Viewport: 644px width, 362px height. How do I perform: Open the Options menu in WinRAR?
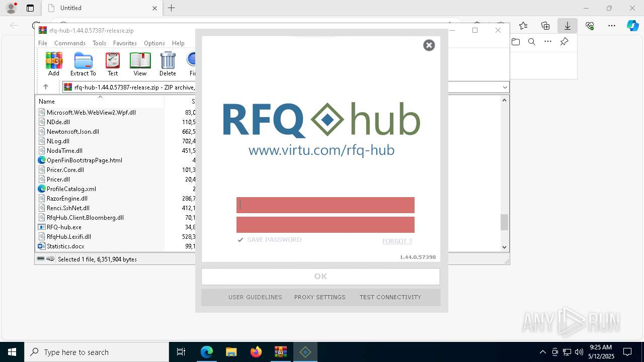pyautogui.click(x=154, y=43)
